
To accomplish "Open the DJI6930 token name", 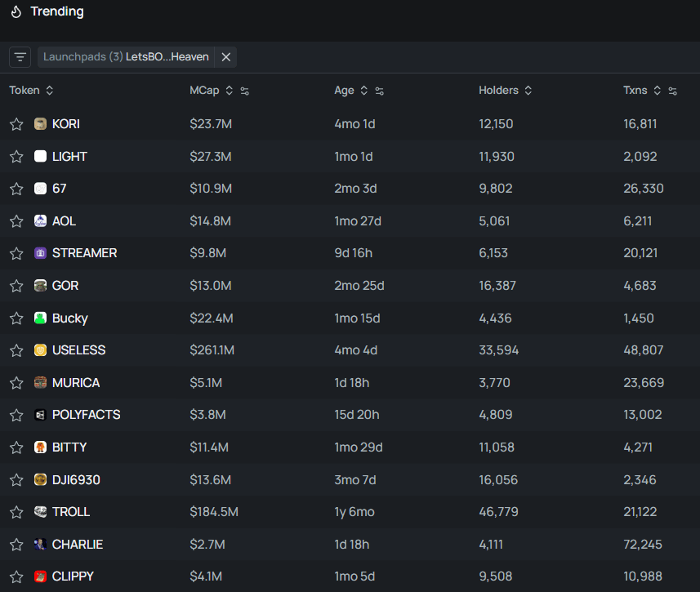I will 76,479.
